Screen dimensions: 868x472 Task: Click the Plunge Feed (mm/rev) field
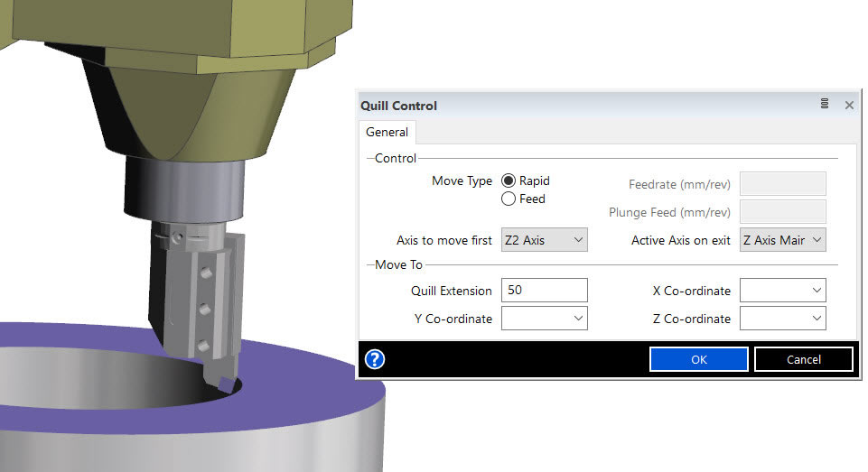pyautogui.click(x=782, y=212)
